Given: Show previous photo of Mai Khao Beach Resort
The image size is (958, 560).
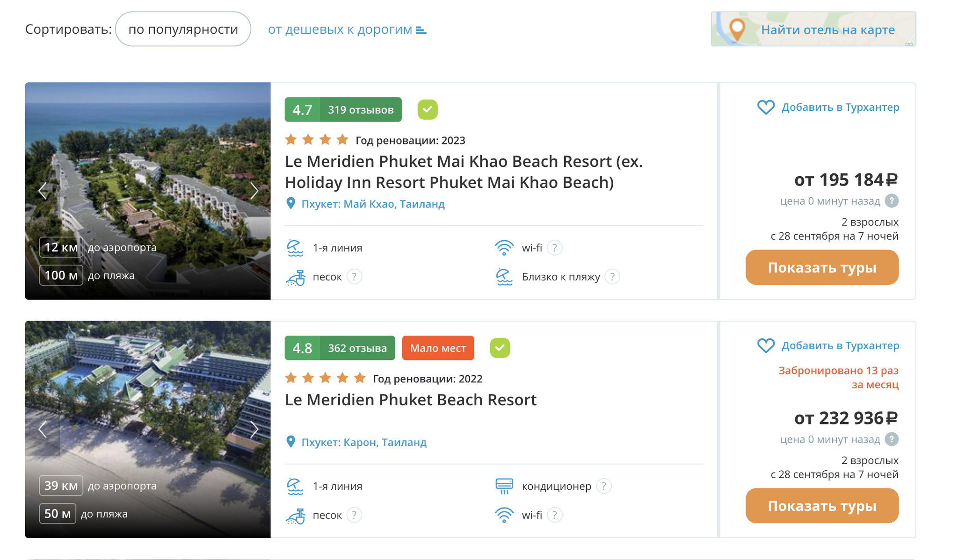Looking at the screenshot, I should point(43,191).
